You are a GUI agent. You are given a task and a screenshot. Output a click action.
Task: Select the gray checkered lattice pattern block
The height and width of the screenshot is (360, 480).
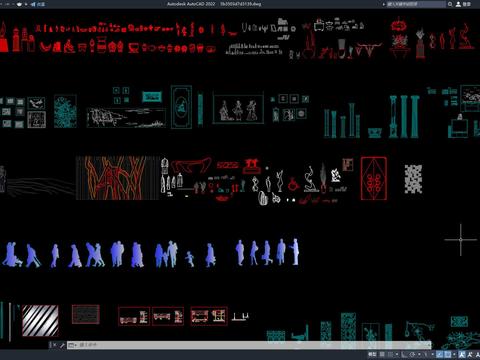pos(413,179)
